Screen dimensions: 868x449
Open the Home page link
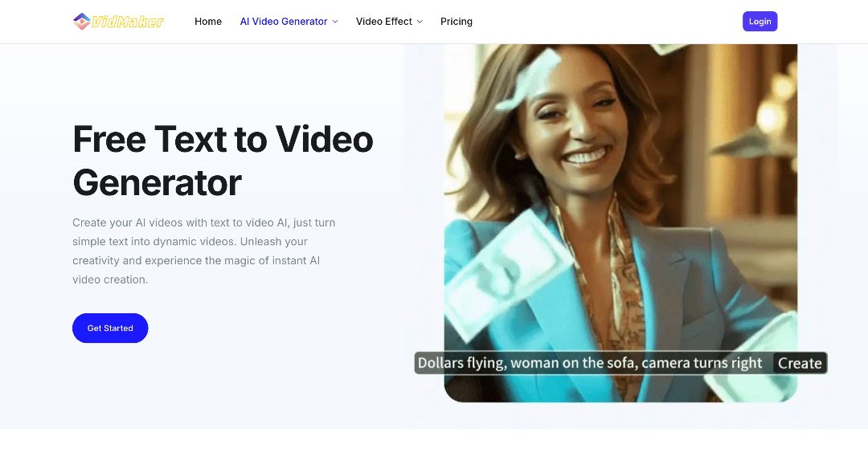point(208,22)
